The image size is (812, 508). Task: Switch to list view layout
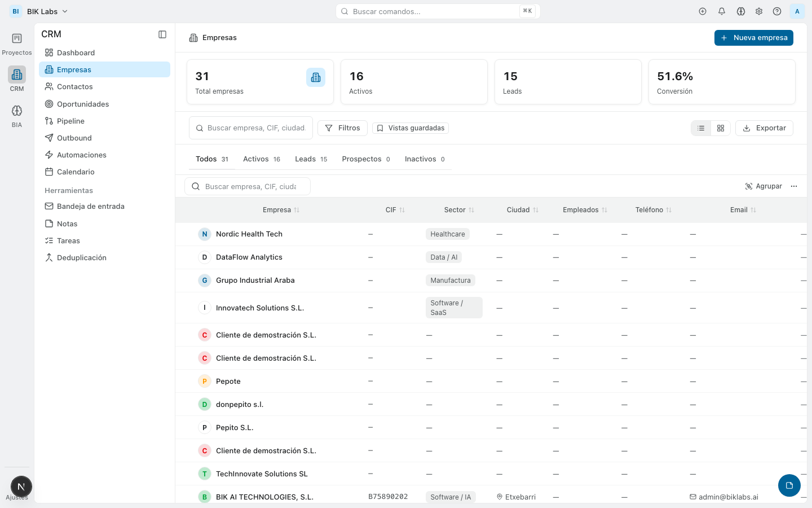701,128
